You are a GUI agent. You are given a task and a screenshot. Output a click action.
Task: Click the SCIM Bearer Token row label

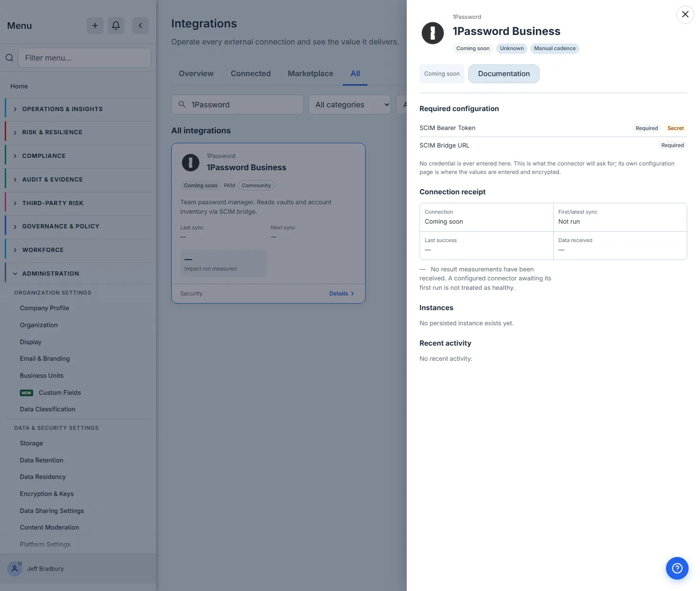[x=447, y=128]
